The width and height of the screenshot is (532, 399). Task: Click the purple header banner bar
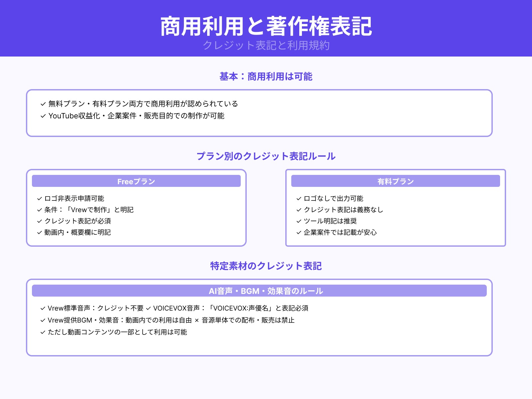266,28
